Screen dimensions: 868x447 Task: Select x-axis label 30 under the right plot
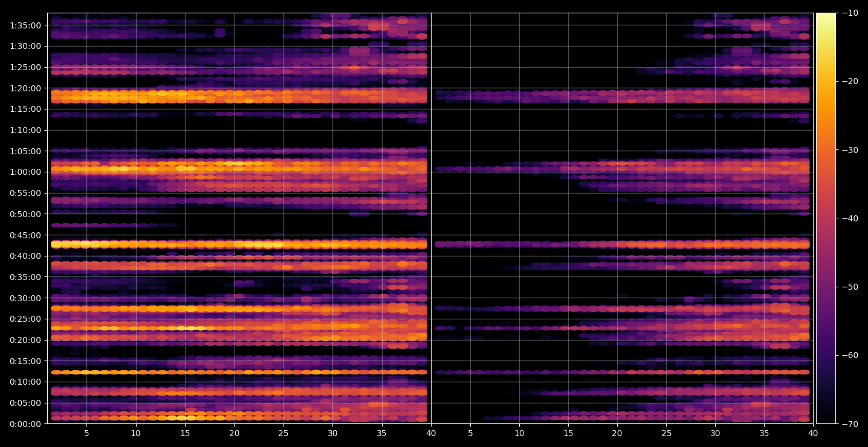[x=715, y=433]
